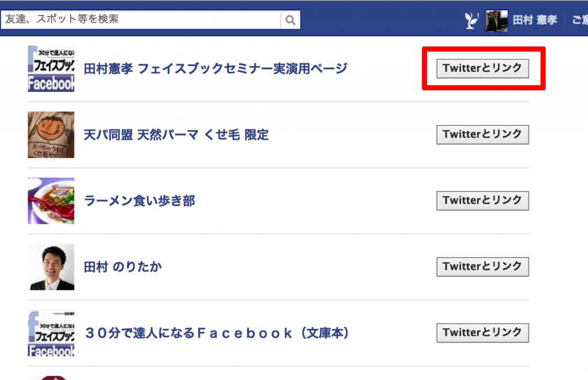Open 田村憲孝 フェイスブックセミナー実演用ページ link
588x380 pixels.
215,69
